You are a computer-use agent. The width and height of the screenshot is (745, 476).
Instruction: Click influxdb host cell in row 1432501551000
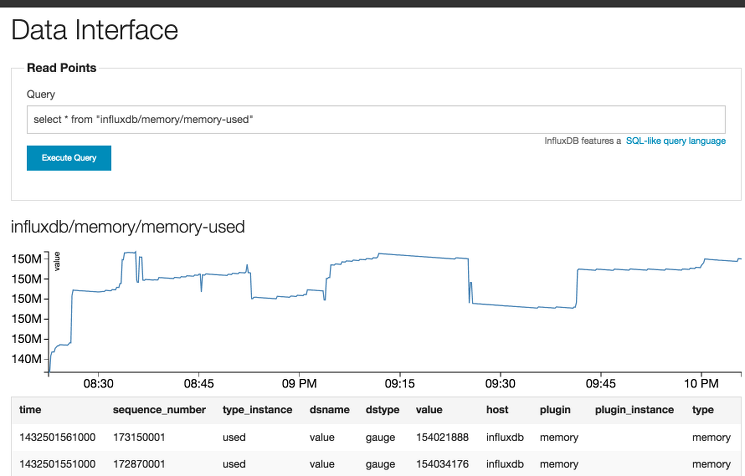point(505,464)
